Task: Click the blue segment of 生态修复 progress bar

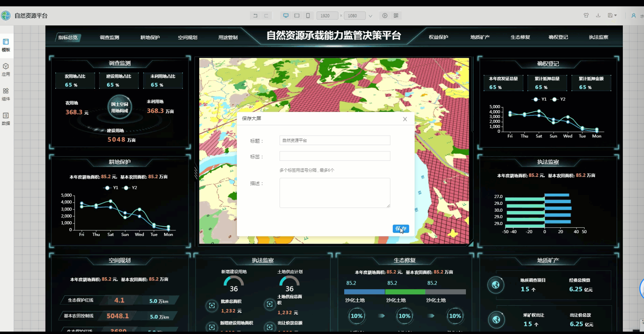Action: tap(364, 292)
